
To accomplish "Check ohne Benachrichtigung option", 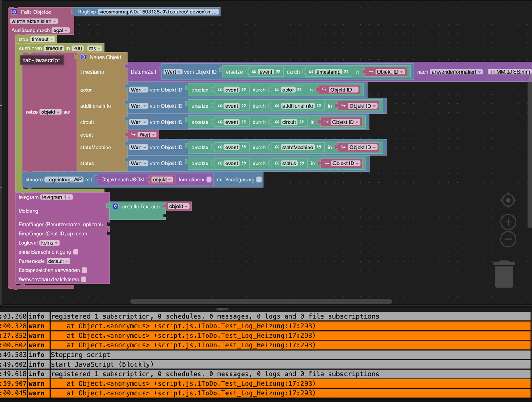I will click(76, 252).
